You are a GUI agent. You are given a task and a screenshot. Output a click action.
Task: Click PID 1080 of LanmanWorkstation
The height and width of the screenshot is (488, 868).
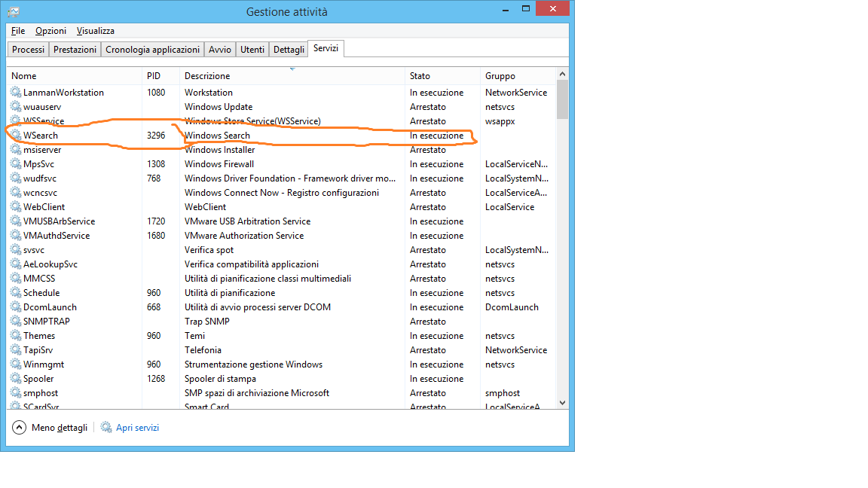(x=155, y=92)
